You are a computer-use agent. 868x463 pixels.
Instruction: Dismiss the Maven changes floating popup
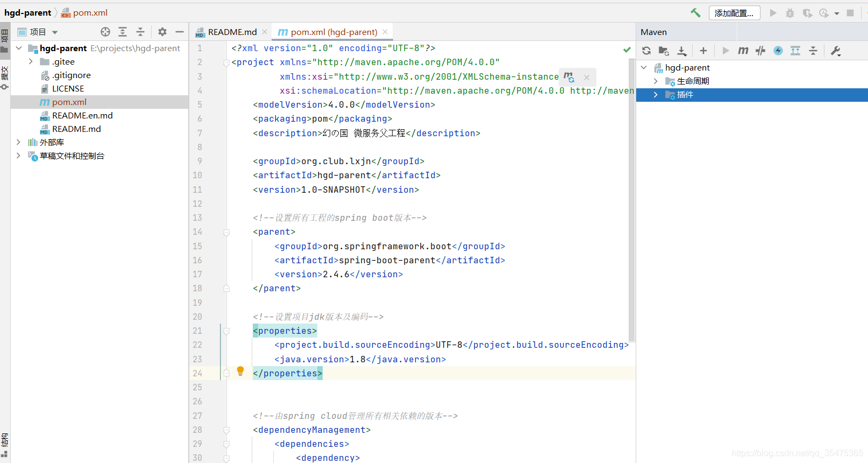587,78
